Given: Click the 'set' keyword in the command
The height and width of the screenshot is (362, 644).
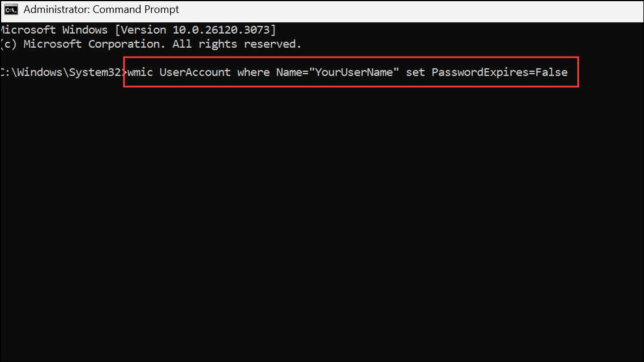Looking at the screenshot, I should [415, 72].
